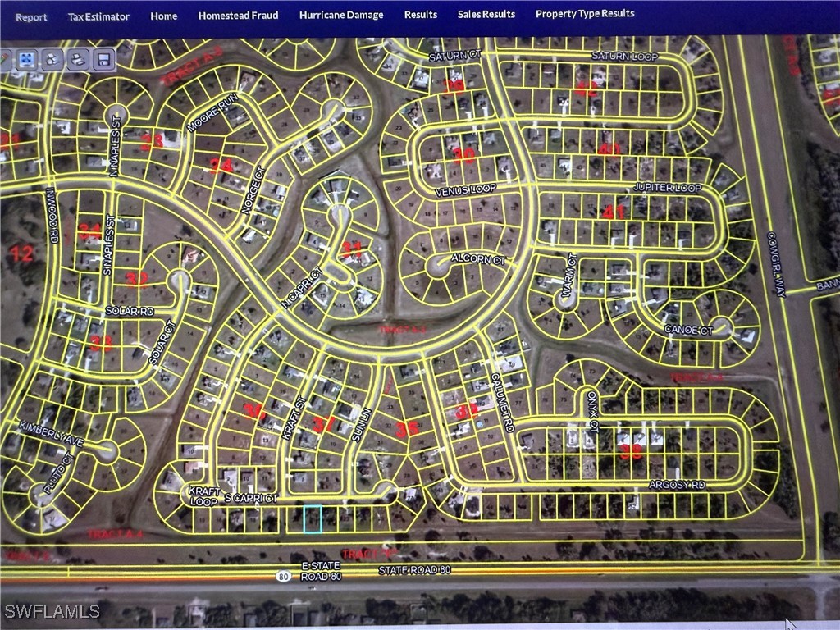This screenshot has width=840, height=630.
Task: Open Property Type Results
Action: point(585,13)
